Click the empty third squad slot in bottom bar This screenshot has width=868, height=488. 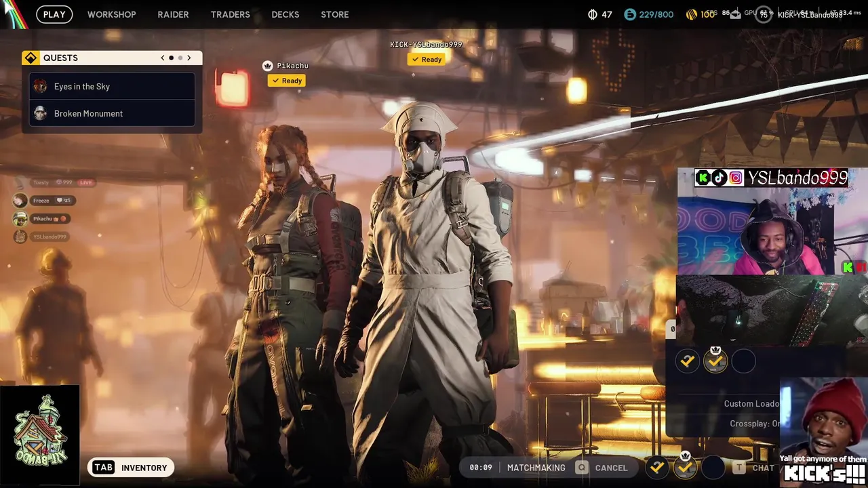point(713,467)
